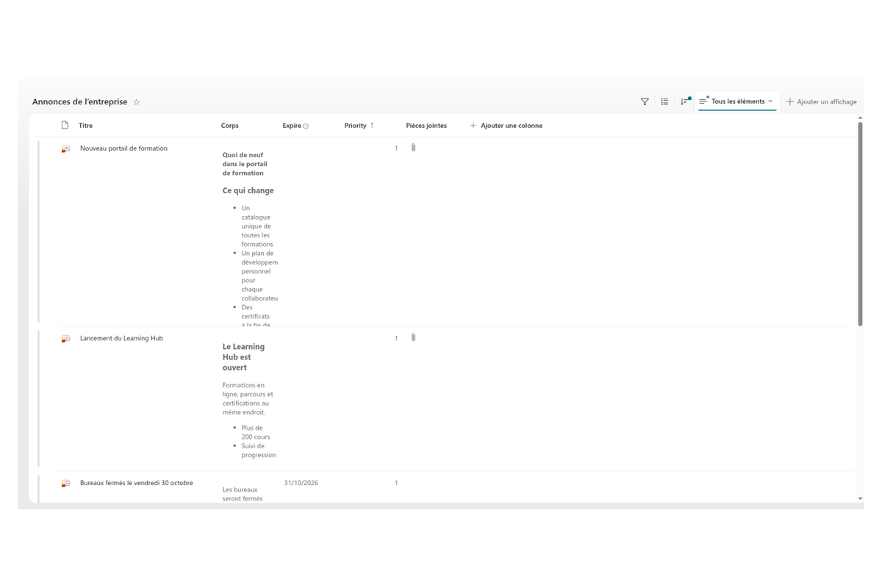Click the bullet Plus de 200 cours

pos(256,432)
